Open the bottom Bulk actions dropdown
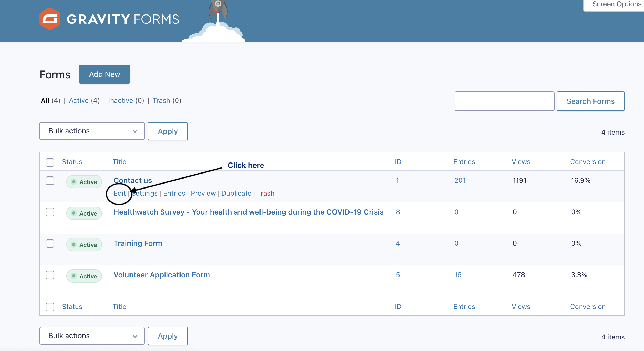 tap(92, 336)
